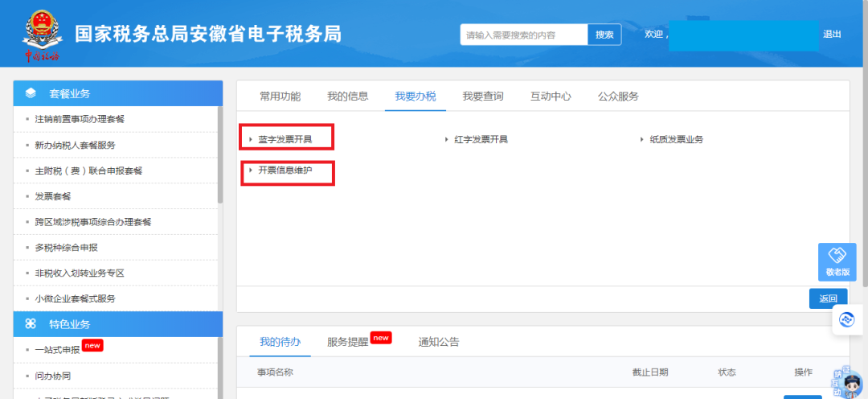868x399 pixels.
Task: Click the 返回 button
Action: click(828, 298)
